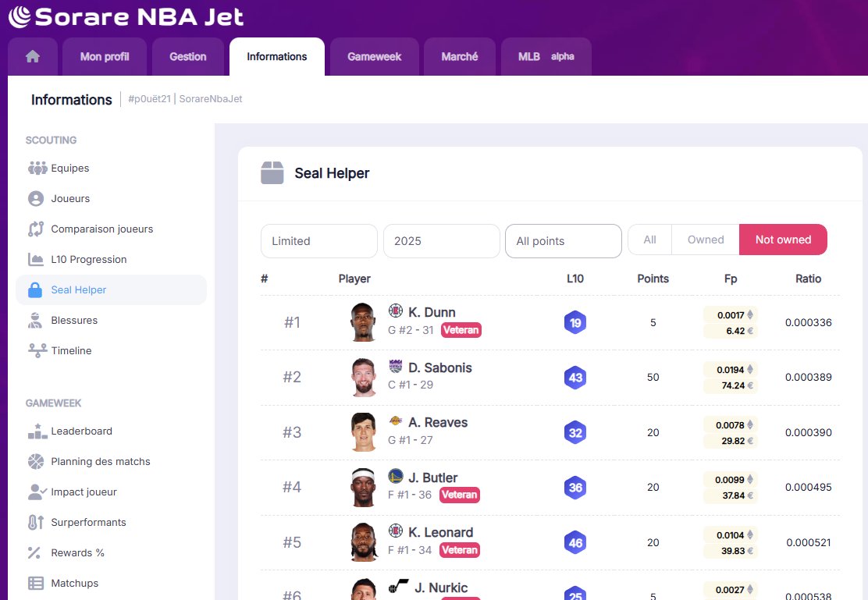Click the L10 badge 32 for A. Reaves

pos(575,433)
